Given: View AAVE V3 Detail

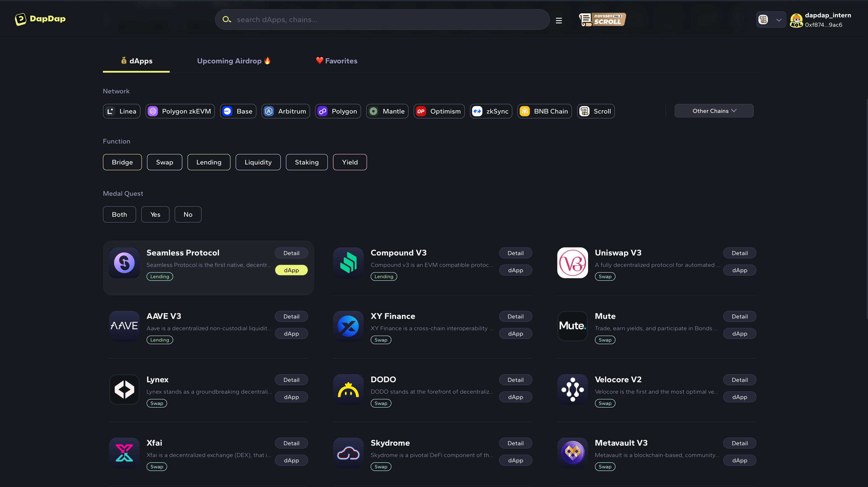Looking at the screenshot, I should pyautogui.click(x=291, y=316).
